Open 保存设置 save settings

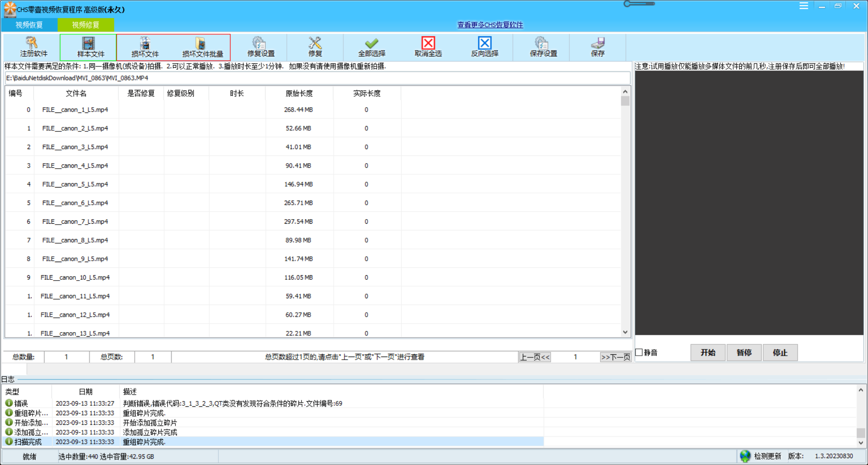coord(542,47)
